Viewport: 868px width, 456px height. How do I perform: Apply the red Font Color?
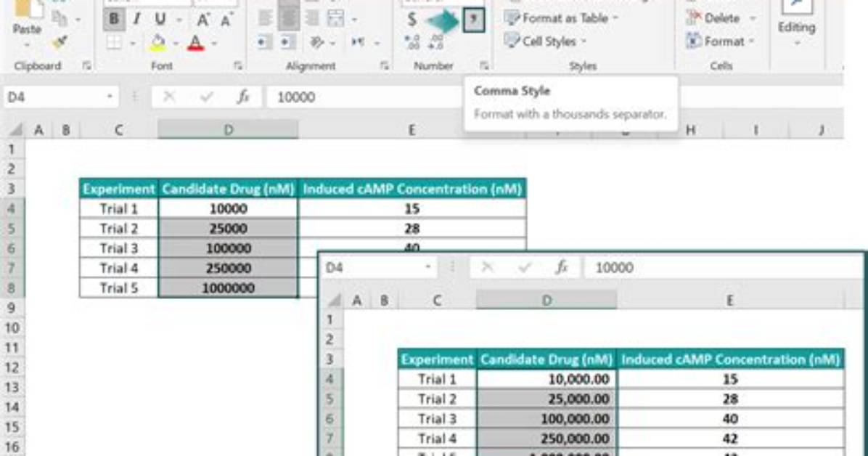(x=196, y=43)
